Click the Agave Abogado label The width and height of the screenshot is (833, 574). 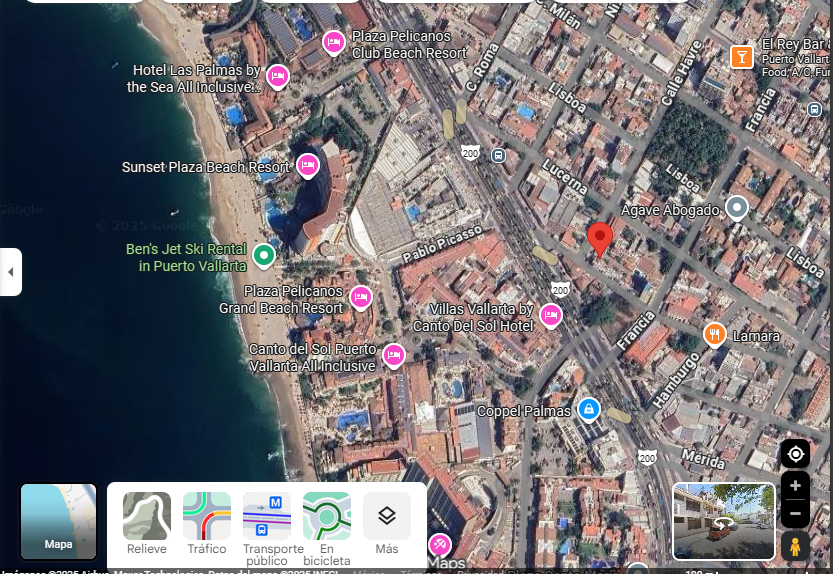click(670, 210)
